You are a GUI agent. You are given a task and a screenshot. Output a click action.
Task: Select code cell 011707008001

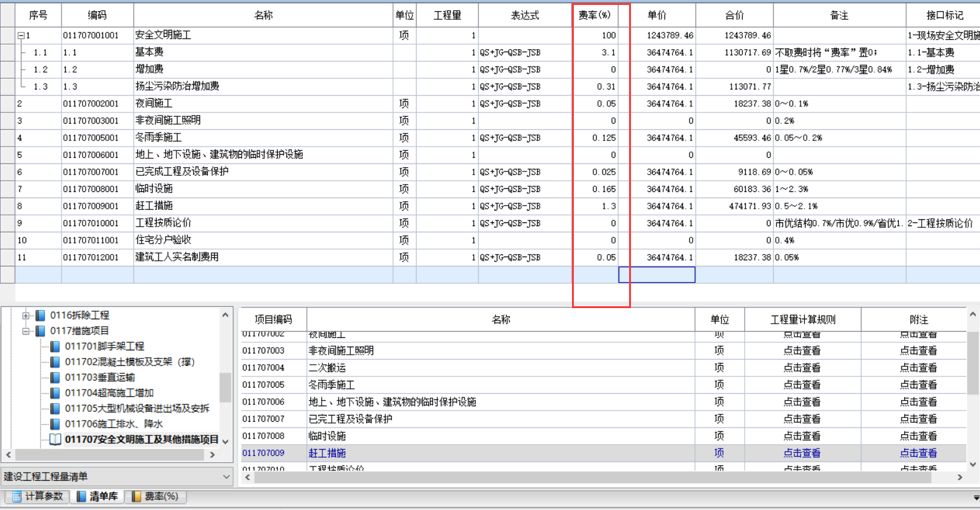click(98, 189)
